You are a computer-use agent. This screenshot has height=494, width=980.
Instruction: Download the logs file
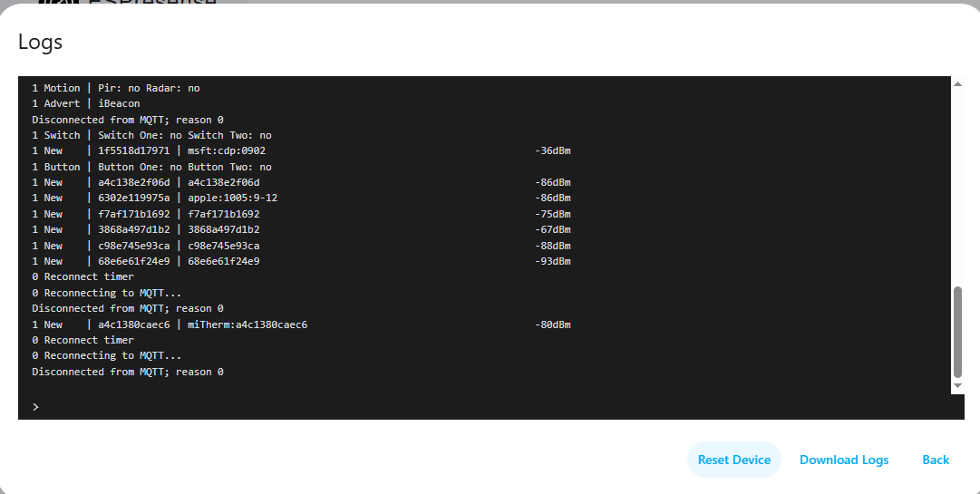843,460
